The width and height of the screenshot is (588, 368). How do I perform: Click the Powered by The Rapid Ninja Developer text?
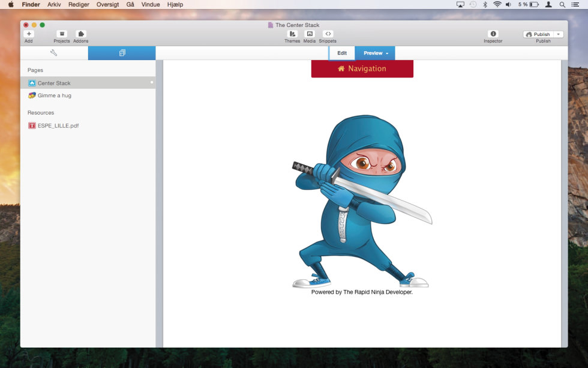pos(362,292)
